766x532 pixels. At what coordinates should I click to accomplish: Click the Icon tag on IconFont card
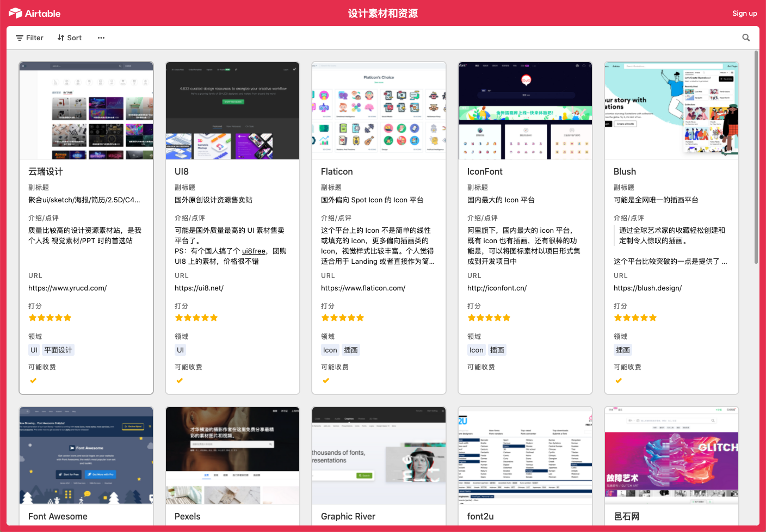(477, 350)
